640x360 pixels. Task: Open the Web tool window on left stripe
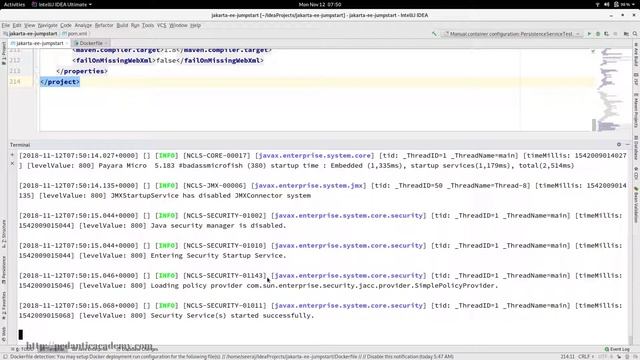(4, 334)
